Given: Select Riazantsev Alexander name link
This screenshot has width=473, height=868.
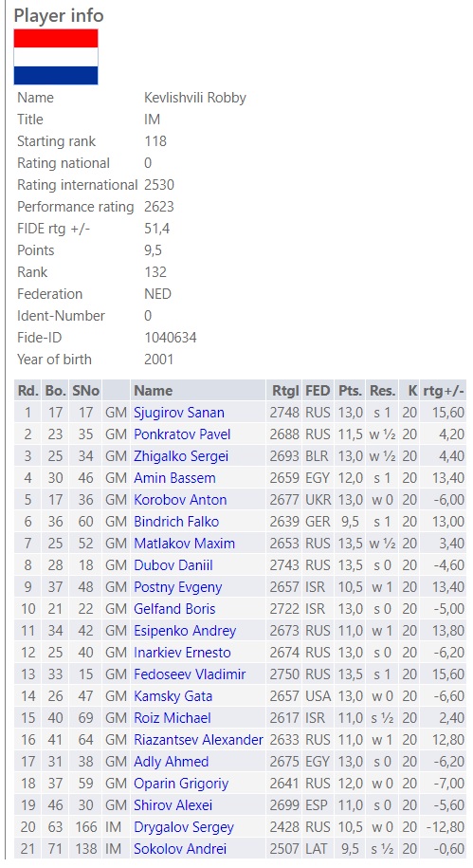Looking at the screenshot, I should click(198, 740).
